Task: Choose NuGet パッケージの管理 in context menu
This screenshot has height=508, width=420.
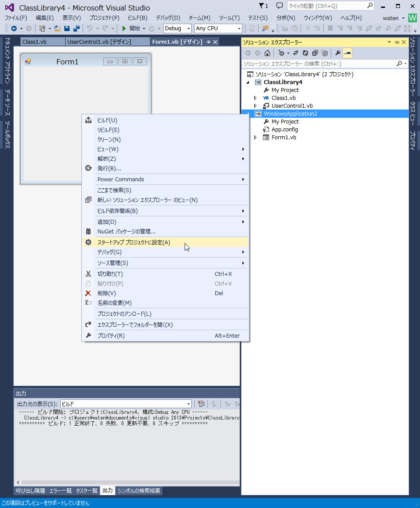Action: [165, 232]
